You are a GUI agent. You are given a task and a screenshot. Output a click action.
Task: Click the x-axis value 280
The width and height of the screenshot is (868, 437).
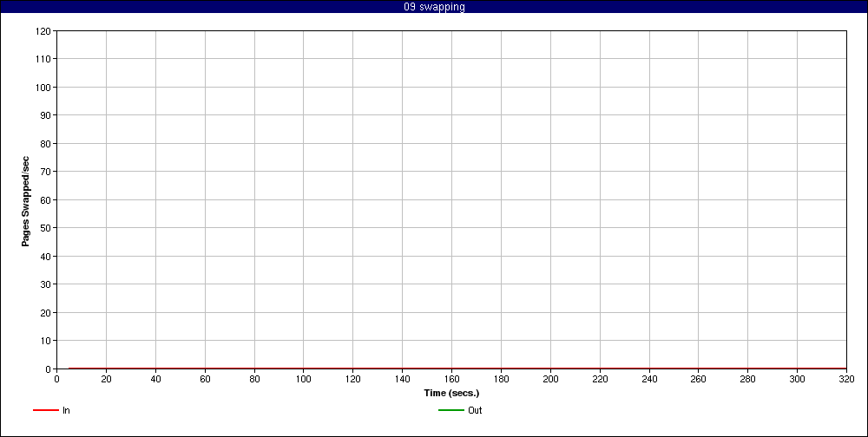click(x=748, y=379)
